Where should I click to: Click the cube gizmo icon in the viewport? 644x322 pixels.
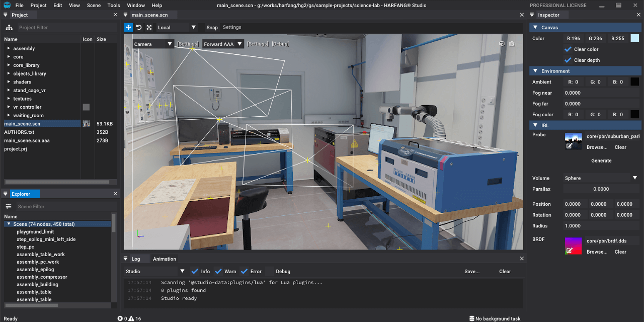click(x=502, y=44)
